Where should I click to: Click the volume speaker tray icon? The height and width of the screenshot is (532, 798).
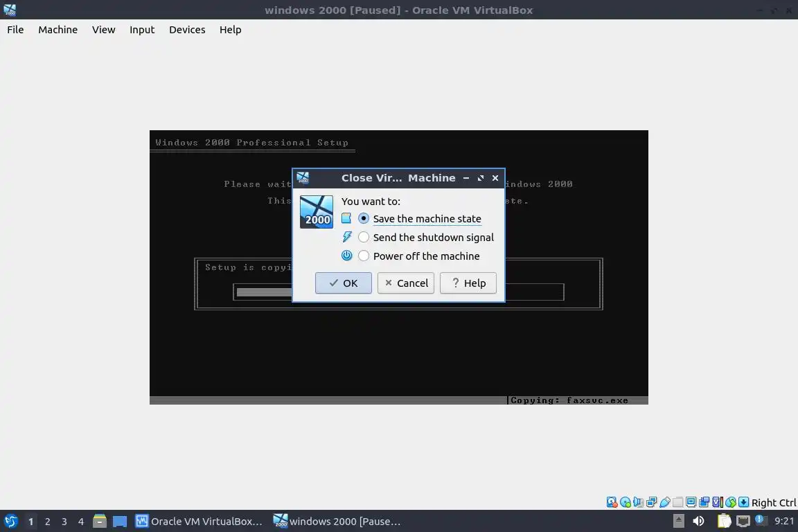coord(699,521)
